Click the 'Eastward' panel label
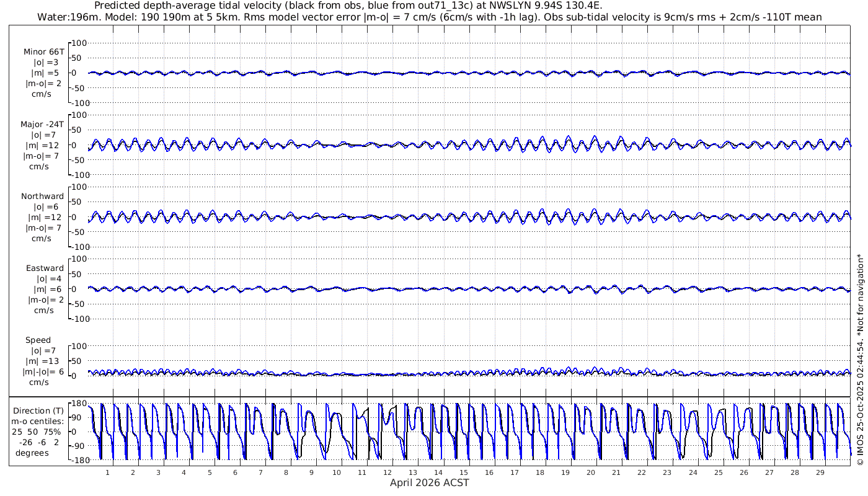This screenshot has width=868, height=496. (x=45, y=268)
